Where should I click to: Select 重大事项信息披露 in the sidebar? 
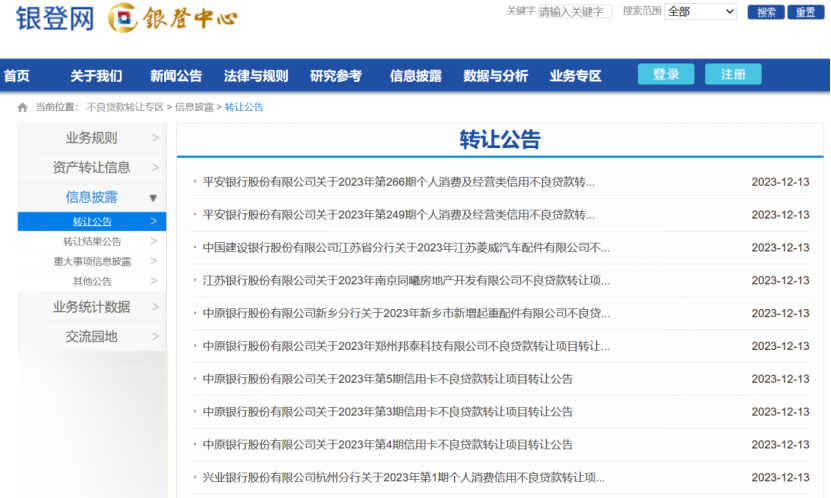(92, 261)
